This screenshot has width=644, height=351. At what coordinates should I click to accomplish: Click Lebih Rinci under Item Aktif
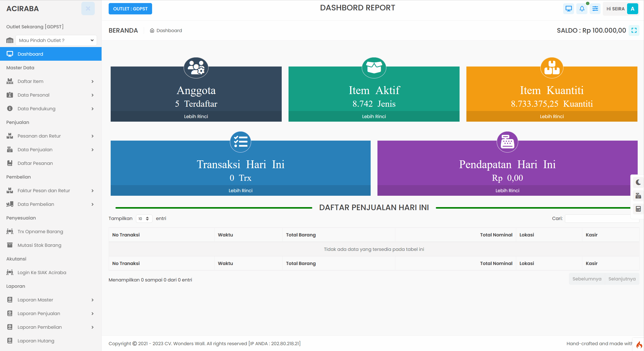click(374, 117)
